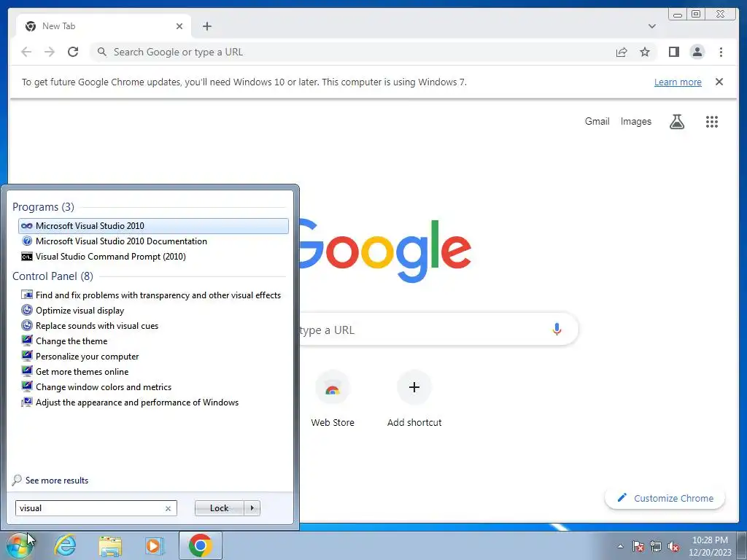Open the Search Labs flask icon
The image size is (747, 560).
[676, 122]
